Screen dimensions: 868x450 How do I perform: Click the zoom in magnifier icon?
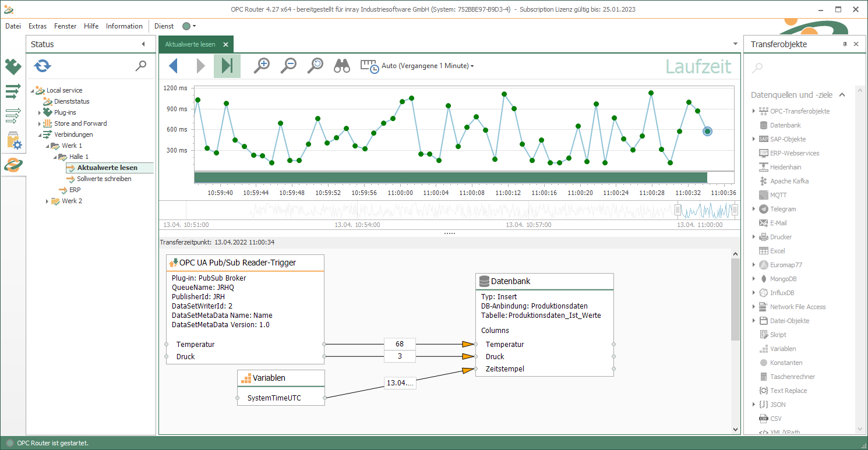[262, 66]
